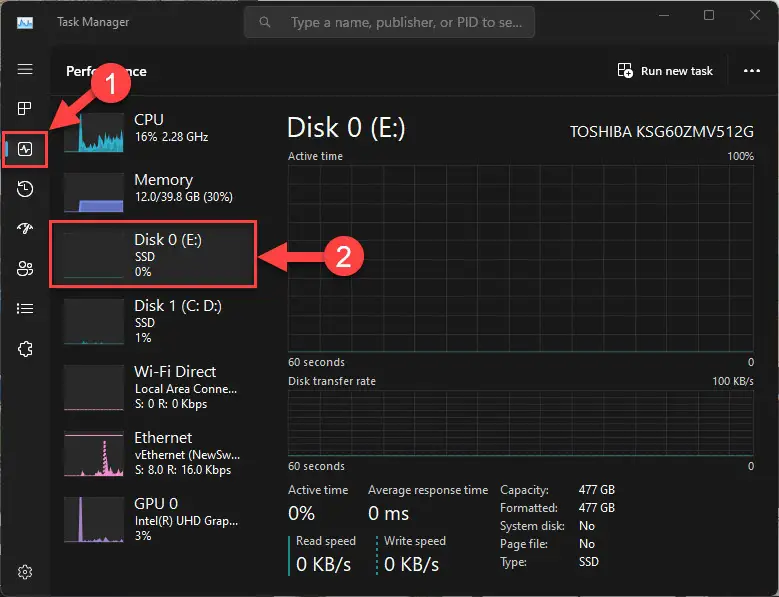
Task: Focus the name, publisher, or PID search box
Action: click(389, 22)
